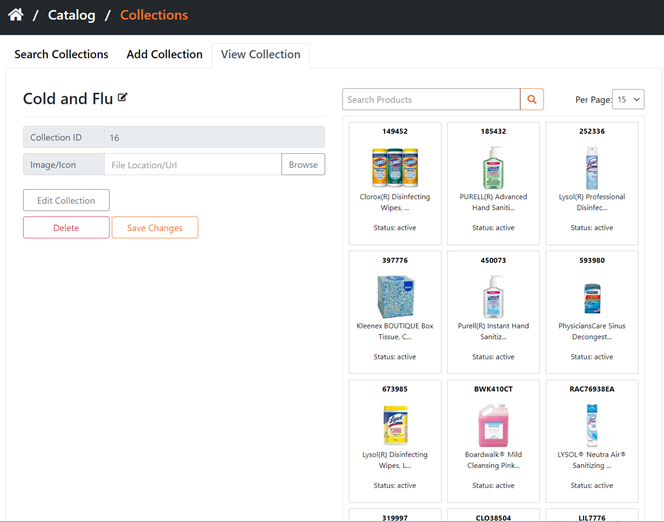Open the Per Page dropdown showing 15

coord(628,99)
